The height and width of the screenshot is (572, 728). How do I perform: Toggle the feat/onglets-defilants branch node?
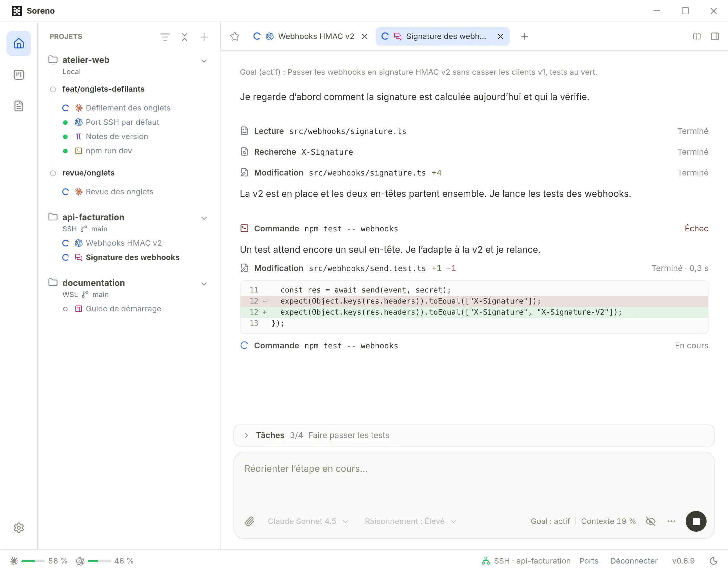[53, 89]
